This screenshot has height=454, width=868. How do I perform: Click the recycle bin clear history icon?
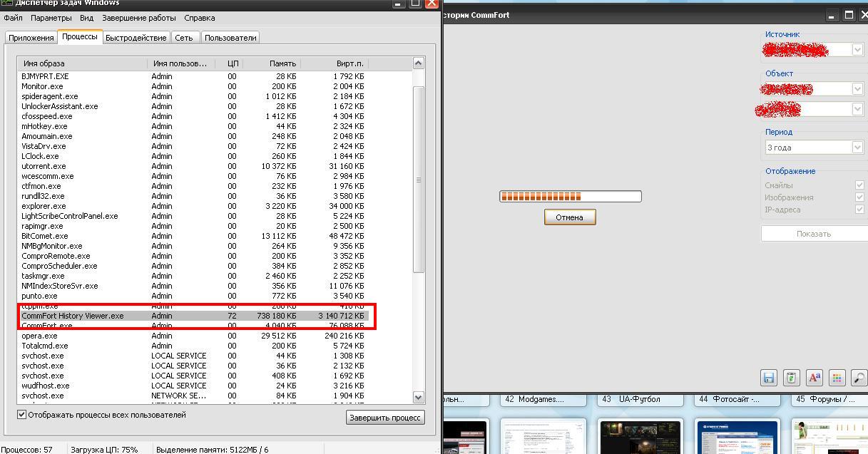[791, 378]
